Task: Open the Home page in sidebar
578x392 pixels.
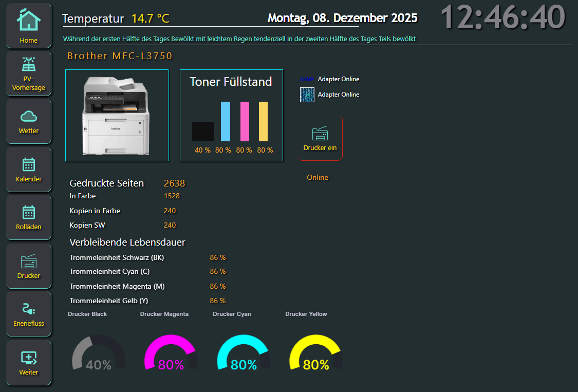Action: click(x=28, y=26)
